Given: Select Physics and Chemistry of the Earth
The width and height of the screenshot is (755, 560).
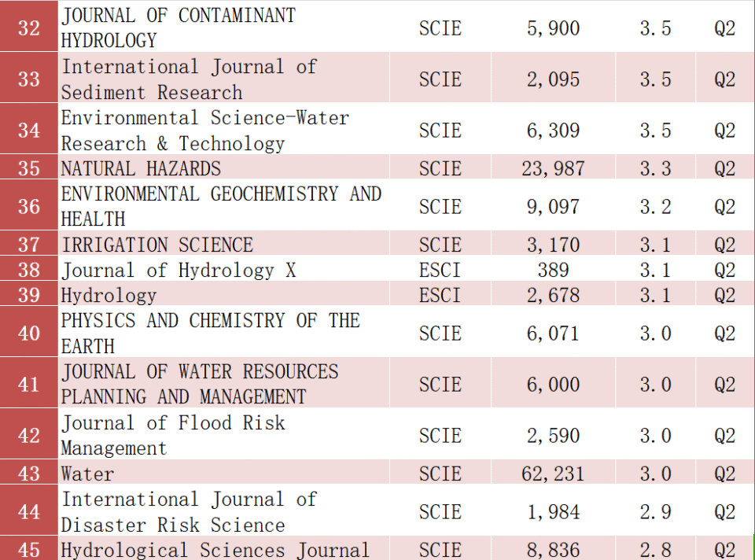Looking at the screenshot, I should point(210,333).
